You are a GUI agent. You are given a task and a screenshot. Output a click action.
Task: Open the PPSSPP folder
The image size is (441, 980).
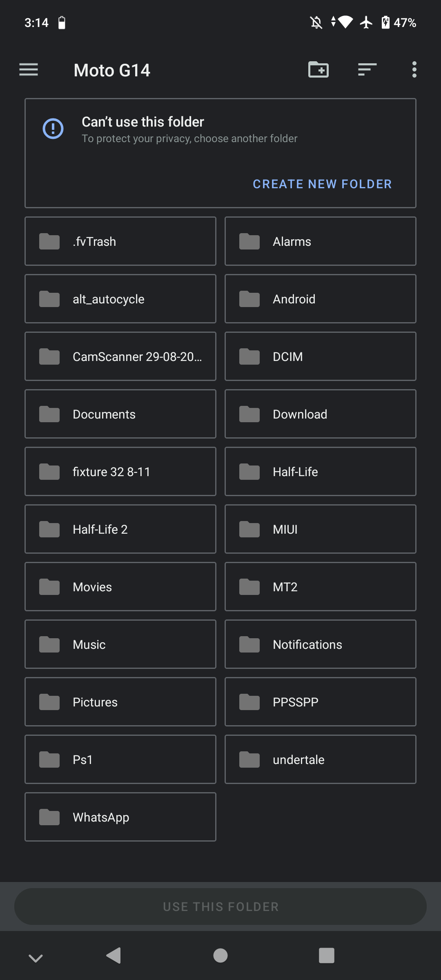pyautogui.click(x=320, y=702)
